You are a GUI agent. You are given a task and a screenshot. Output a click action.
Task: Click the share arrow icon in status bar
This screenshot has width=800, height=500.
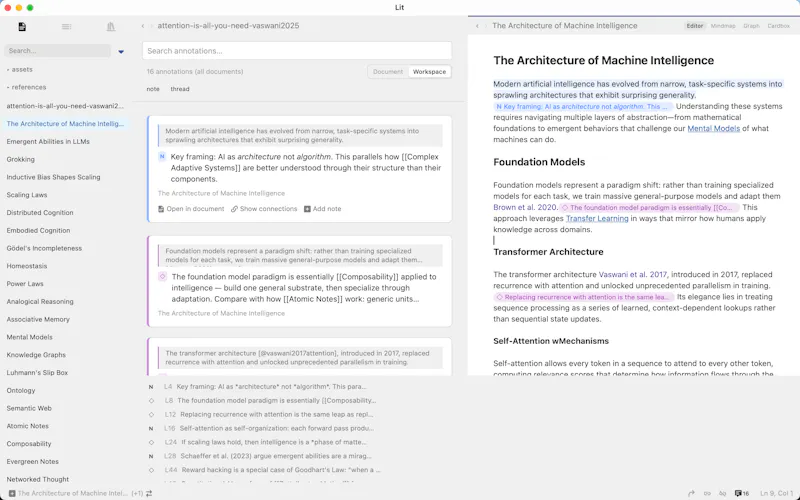691,493
